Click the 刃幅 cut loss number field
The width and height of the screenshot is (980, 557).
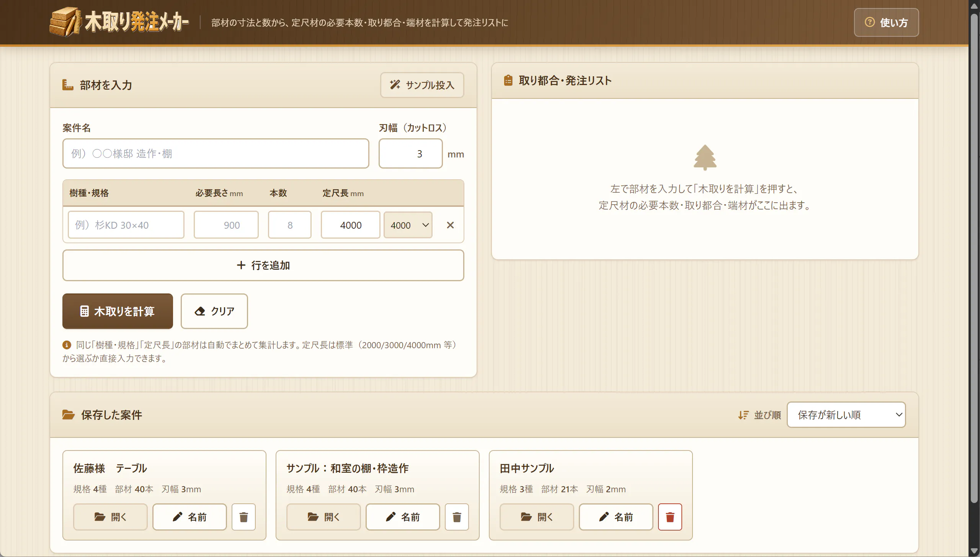pos(411,154)
